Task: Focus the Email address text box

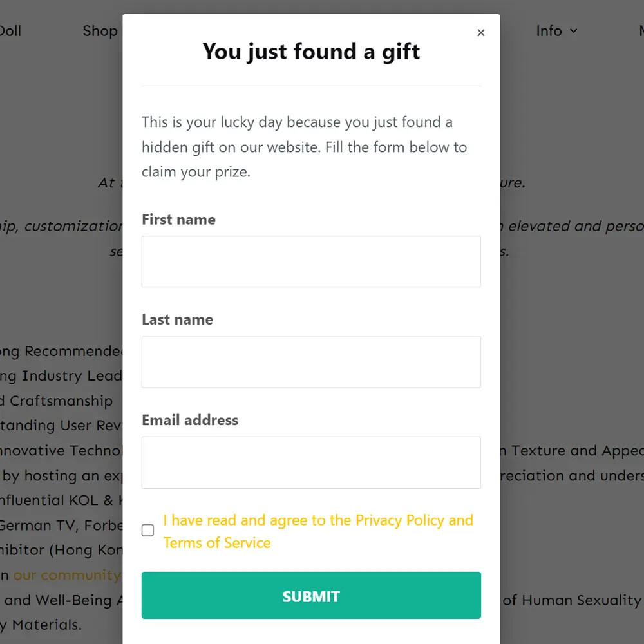Action: point(311,462)
